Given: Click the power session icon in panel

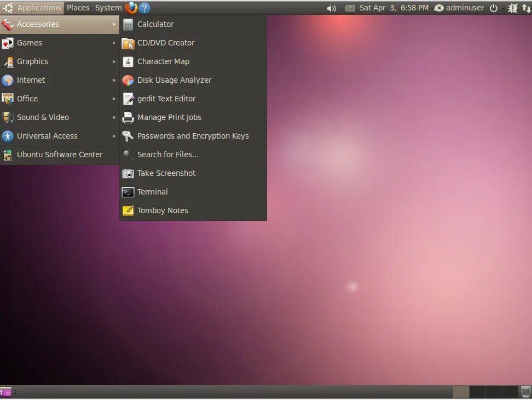Looking at the screenshot, I should tap(494, 8).
